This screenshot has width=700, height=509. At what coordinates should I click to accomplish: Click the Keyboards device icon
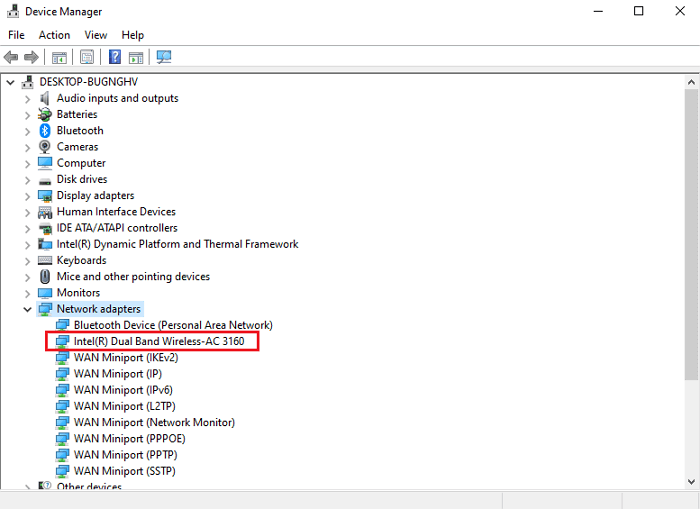45,261
